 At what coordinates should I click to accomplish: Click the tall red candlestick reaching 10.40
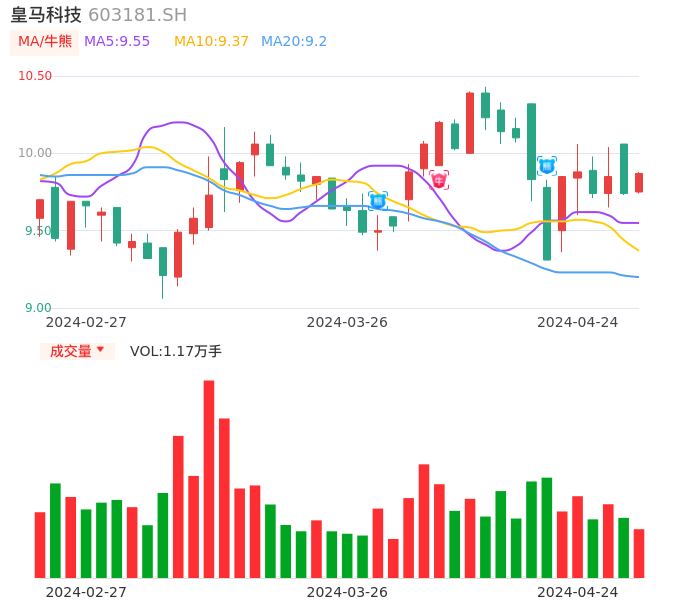(470, 123)
